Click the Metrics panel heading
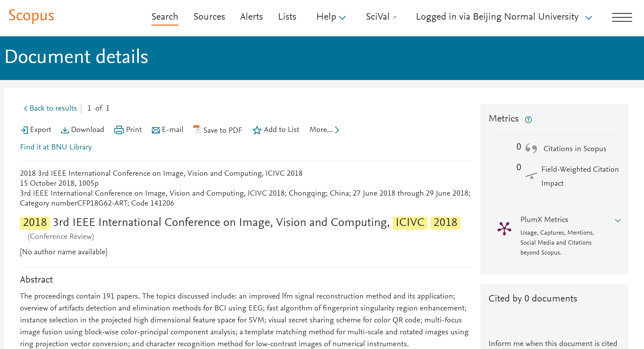Image resolution: width=644 pixels, height=349 pixels. pyautogui.click(x=503, y=118)
